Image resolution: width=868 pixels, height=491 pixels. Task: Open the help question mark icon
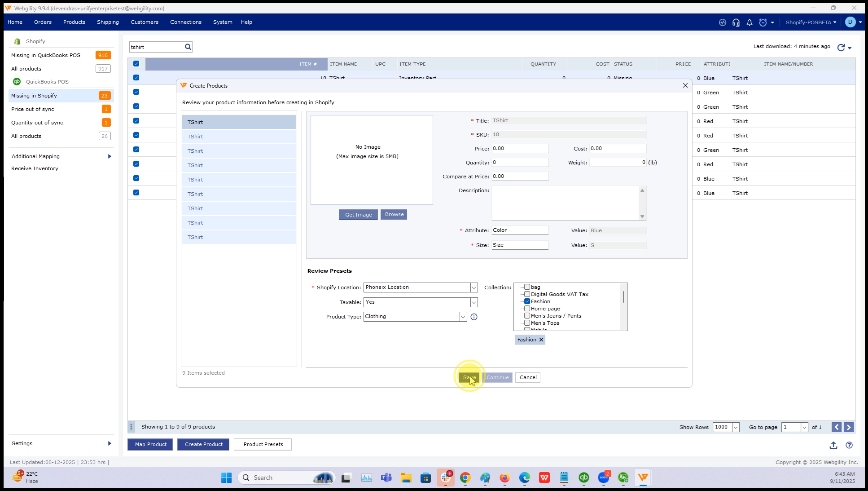coord(849,445)
